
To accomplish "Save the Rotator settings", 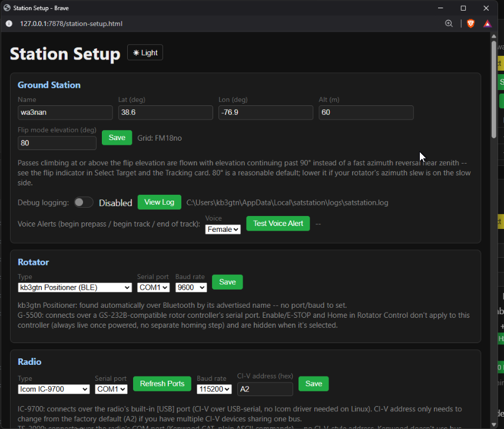I will pyautogui.click(x=228, y=282).
